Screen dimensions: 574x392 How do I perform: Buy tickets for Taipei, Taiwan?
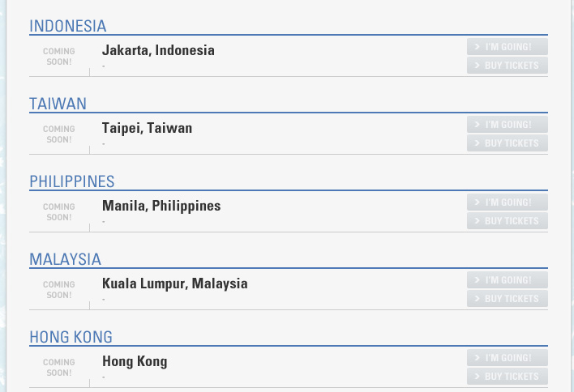pos(508,143)
